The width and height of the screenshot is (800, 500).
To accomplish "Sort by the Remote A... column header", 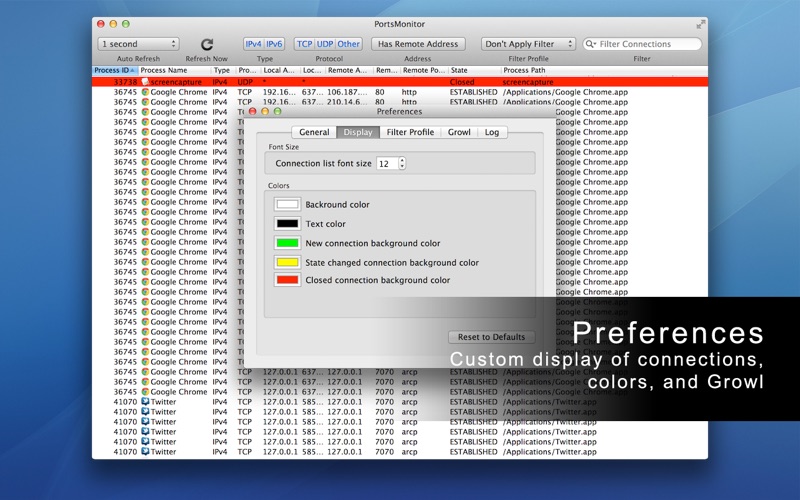I will pyautogui.click(x=350, y=70).
